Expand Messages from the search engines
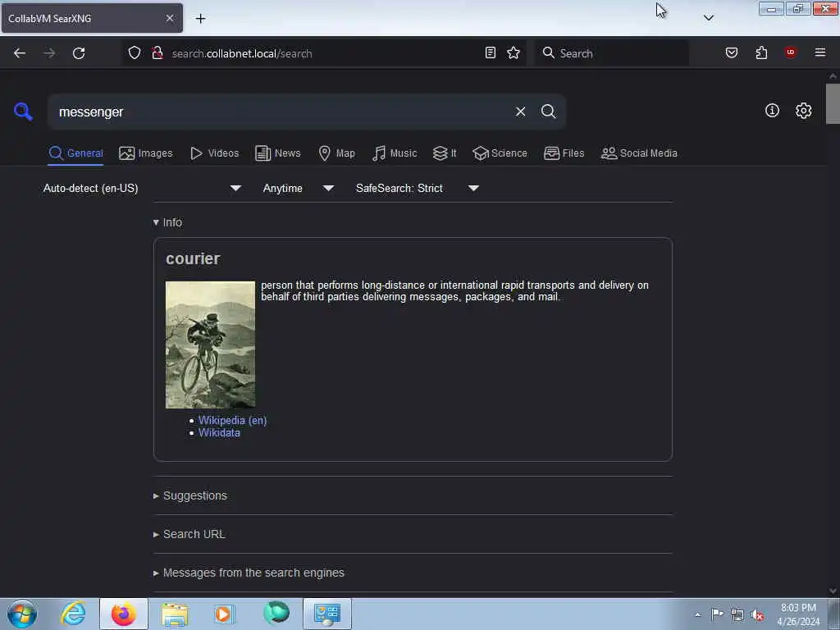Screen dimensions: 840x630 249,573
